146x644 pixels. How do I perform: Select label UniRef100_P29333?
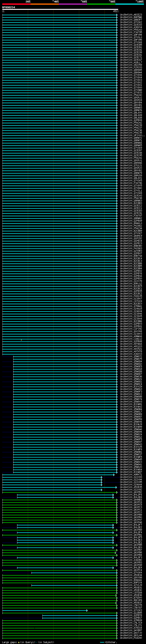click(x=131, y=67)
